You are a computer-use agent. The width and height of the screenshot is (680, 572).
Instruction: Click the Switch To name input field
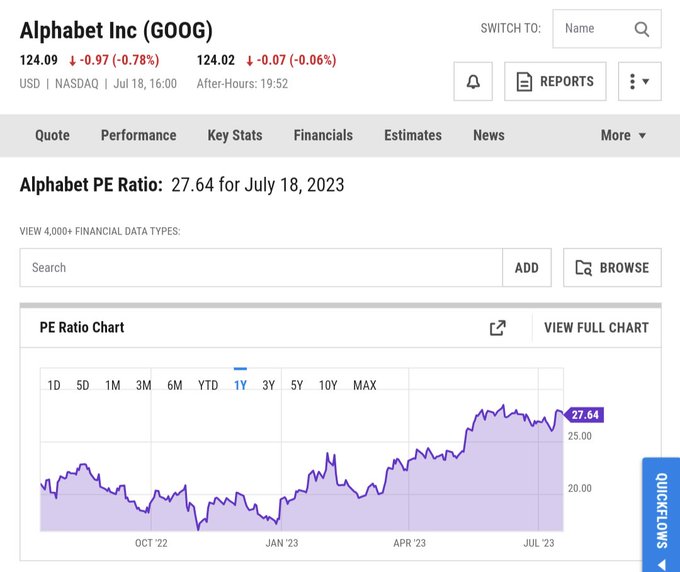[607, 29]
